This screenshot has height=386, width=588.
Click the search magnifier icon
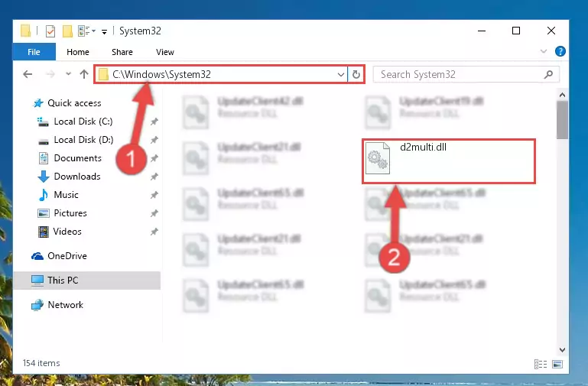pos(549,74)
